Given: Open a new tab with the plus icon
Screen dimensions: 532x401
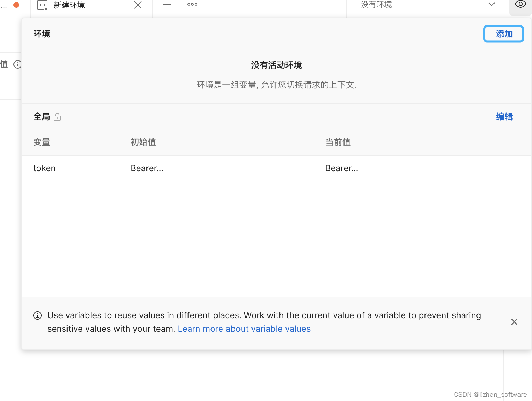Looking at the screenshot, I should (x=167, y=5).
